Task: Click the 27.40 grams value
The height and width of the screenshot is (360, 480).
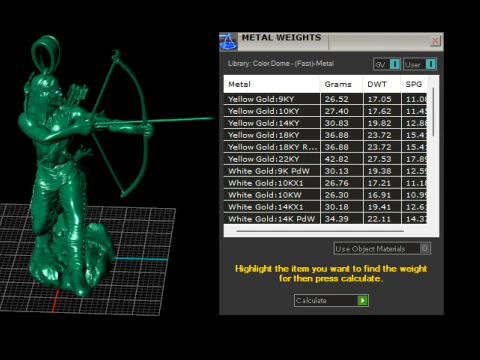Action: pos(337,111)
